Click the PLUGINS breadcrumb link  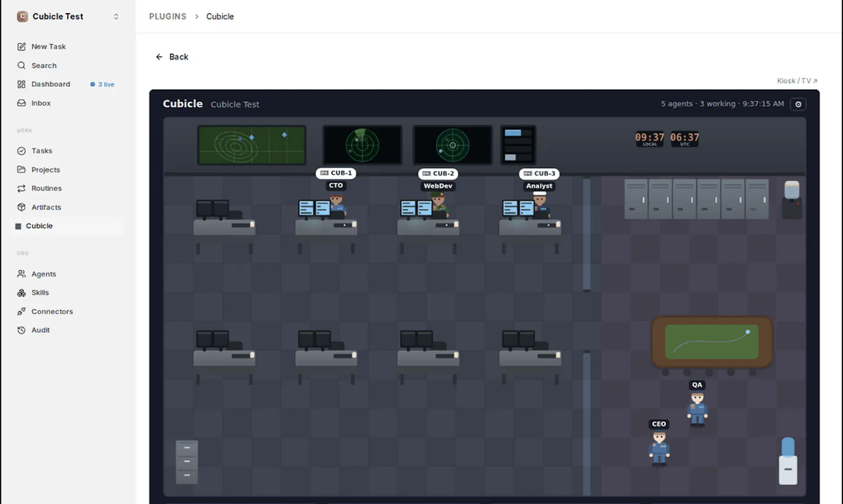[x=168, y=16]
